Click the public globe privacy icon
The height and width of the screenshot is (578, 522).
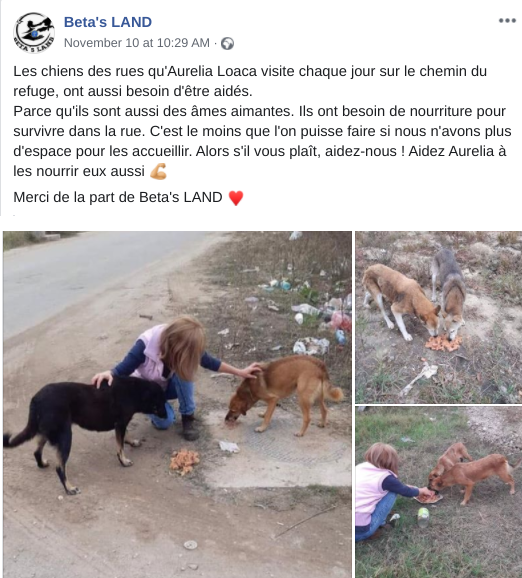click(227, 43)
